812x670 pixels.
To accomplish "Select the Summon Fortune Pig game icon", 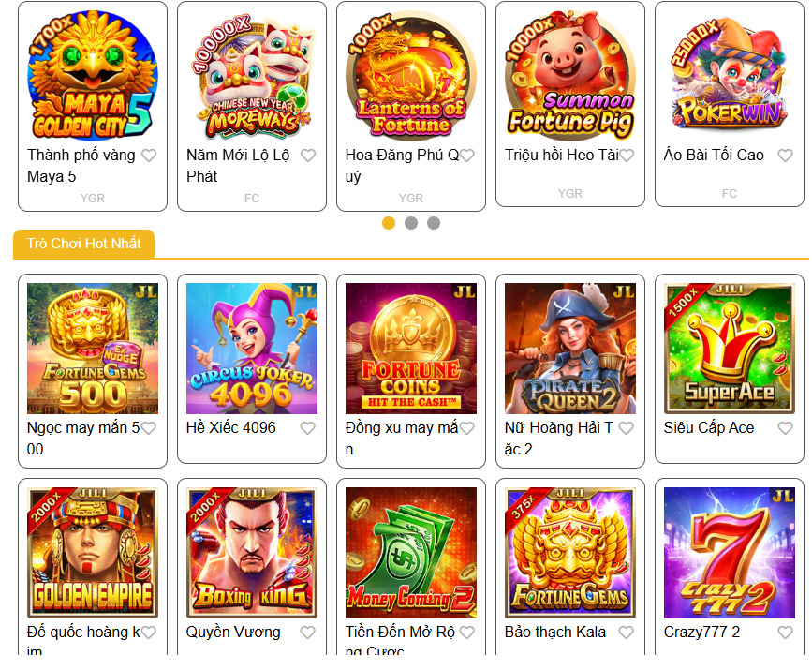I will click(570, 75).
